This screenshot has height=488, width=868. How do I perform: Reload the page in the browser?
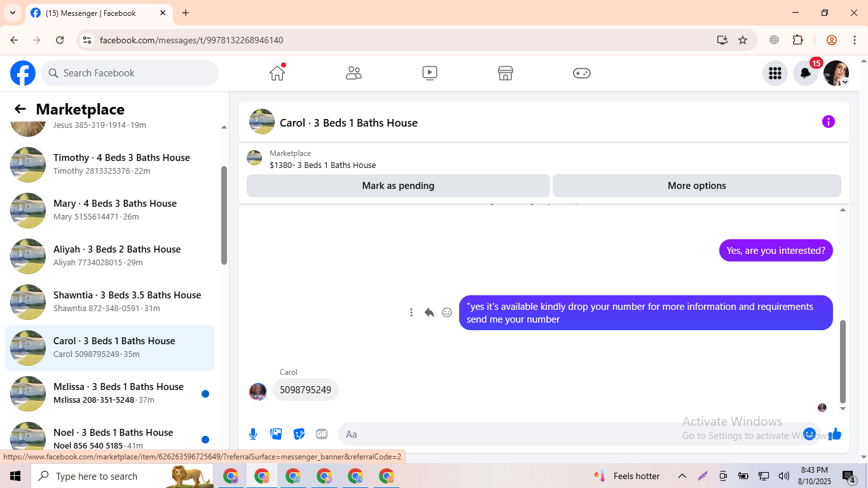(60, 40)
